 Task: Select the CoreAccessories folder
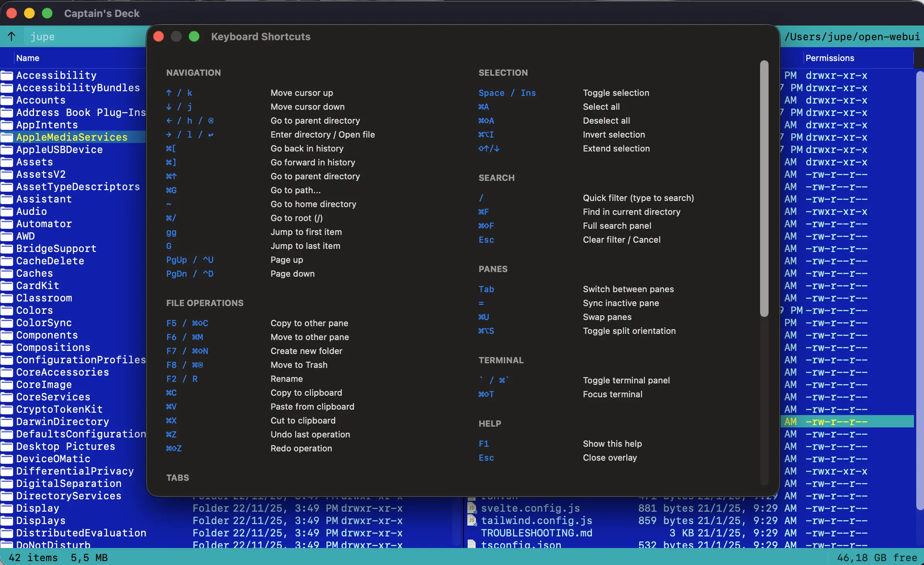63,372
